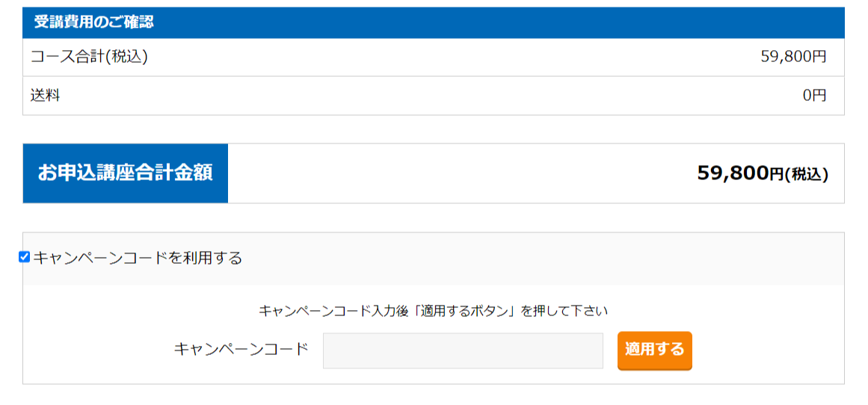Click the キャンペーンコードを利用する label text
Screen dimensions: 868x405
(138, 258)
